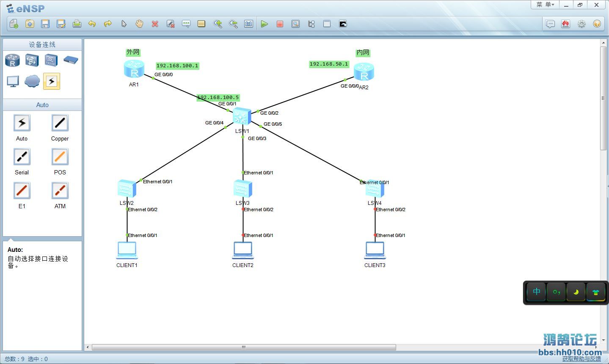This screenshot has height=364, width=609.
Task: Select the WLAN device category
Action: pyautogui.click(x=51, y=60)
